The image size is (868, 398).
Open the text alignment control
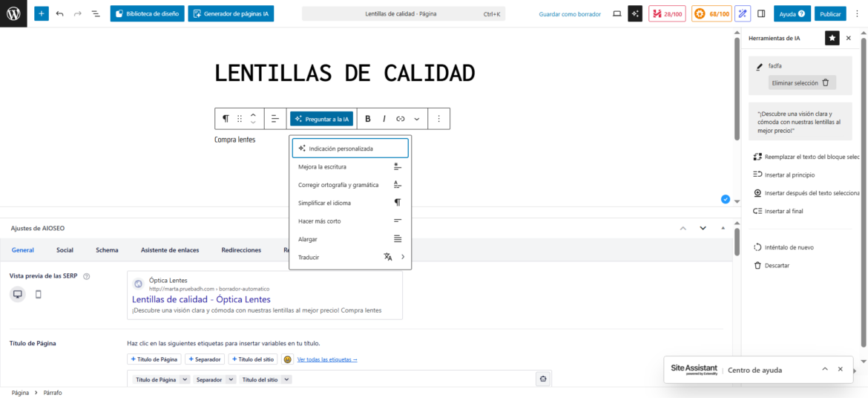(x=275, y=119)
